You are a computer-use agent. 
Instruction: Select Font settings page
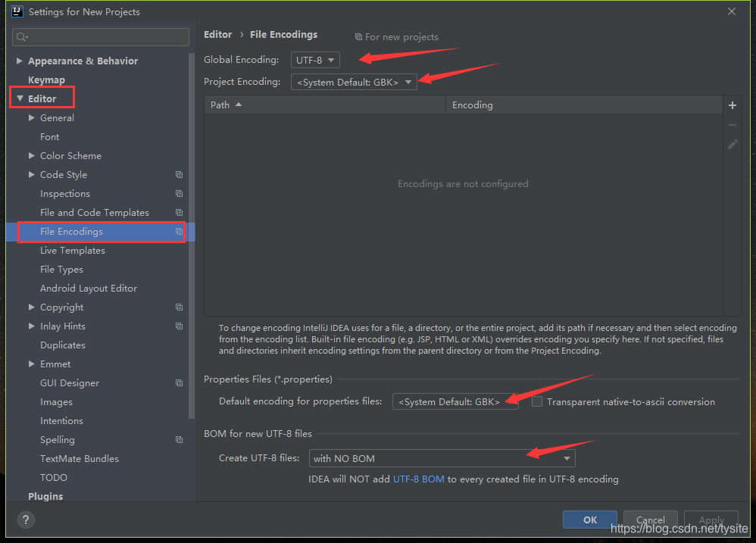click(x=50, y=137)
